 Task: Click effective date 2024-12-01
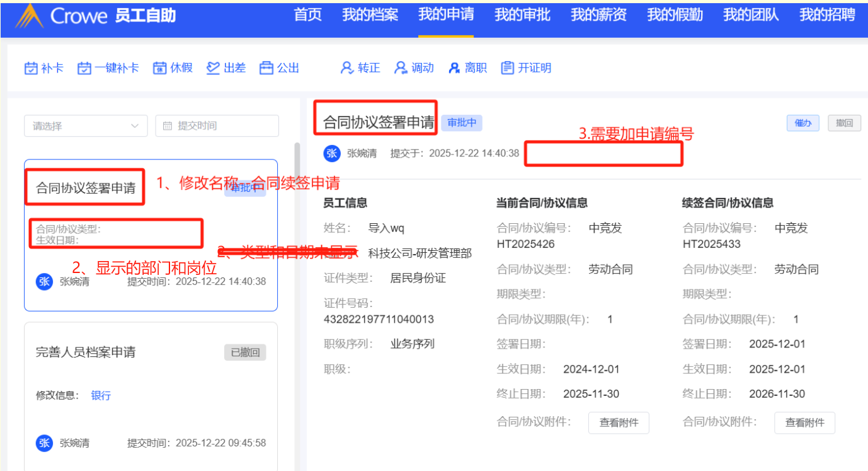[591, 369]
